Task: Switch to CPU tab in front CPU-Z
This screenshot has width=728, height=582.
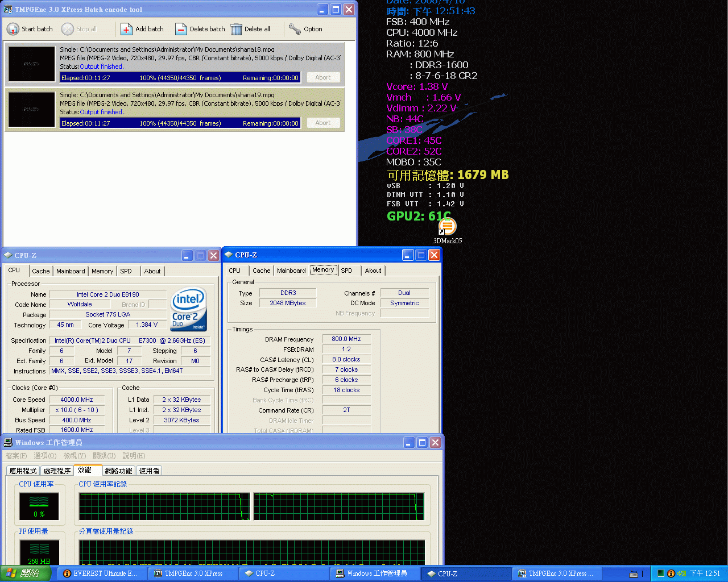Action: click(235, 271)
